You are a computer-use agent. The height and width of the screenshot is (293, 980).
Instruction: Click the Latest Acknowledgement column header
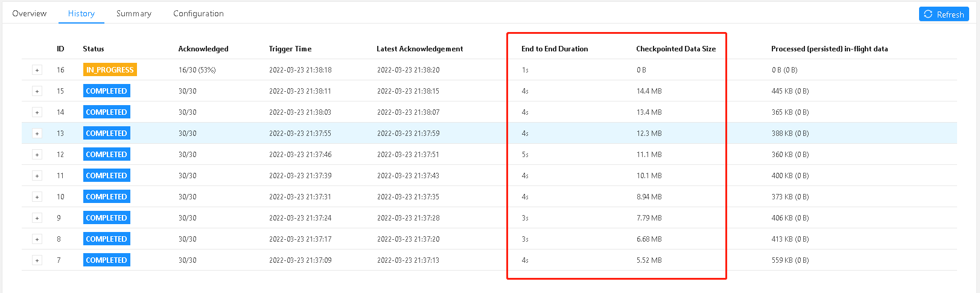[420, 49]
